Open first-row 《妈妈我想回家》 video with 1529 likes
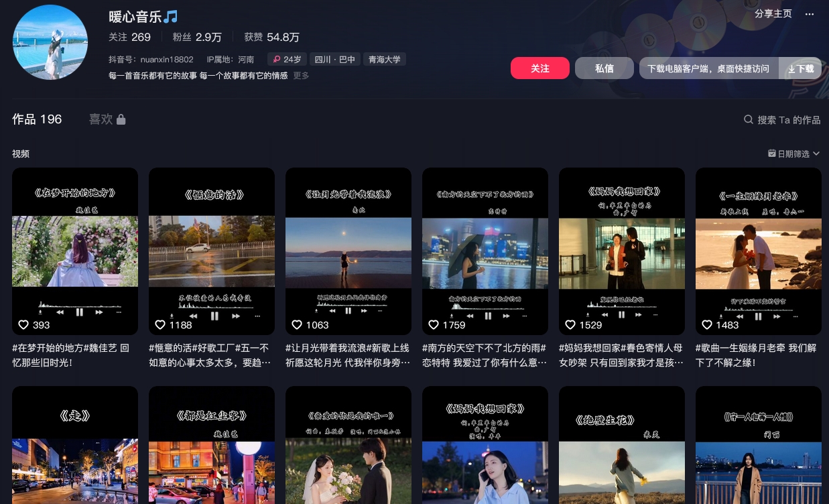This screenshot has width=829, height=504. tap(622, 251)
